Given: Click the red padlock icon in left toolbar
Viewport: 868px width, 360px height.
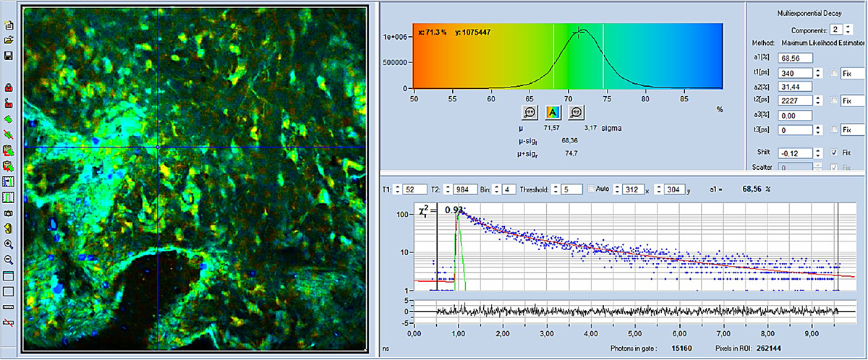Looking at the screenshot, I should click(9, 87).
